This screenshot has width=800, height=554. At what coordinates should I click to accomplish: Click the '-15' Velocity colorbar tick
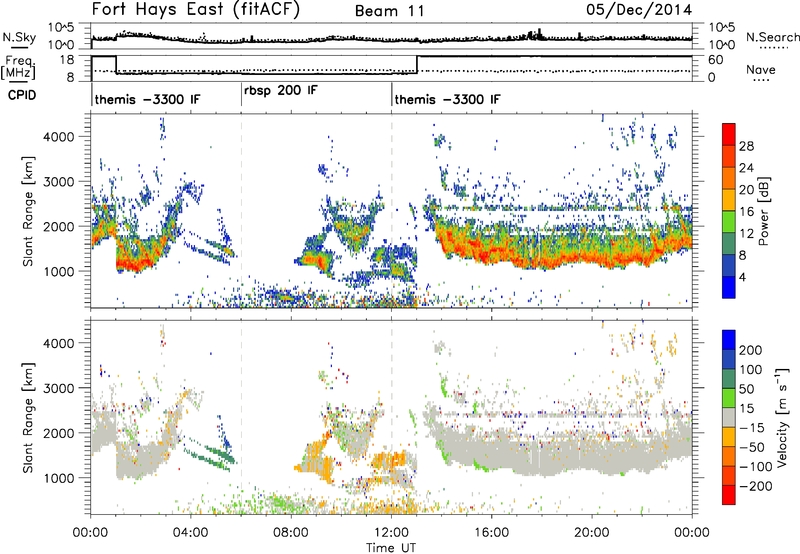point(752,427)
